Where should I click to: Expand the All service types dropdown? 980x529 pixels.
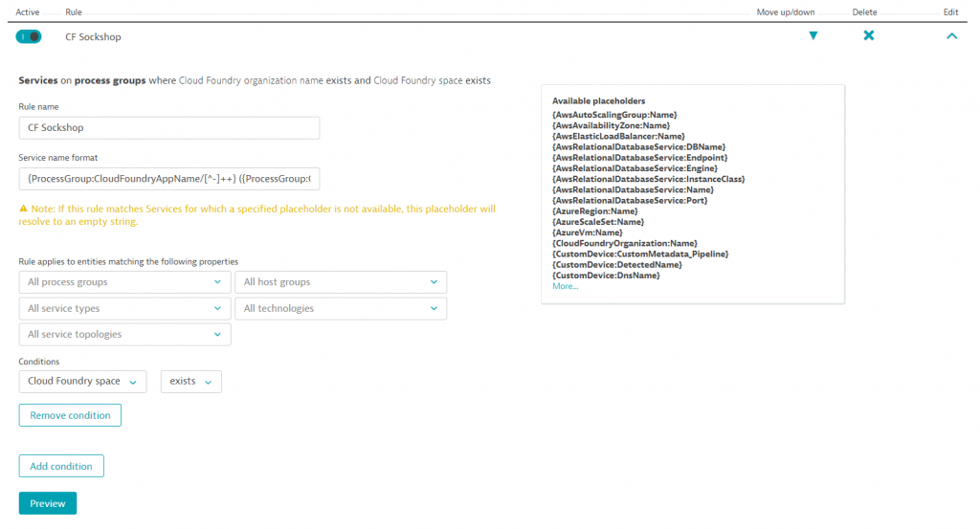[x=124, y=309]
